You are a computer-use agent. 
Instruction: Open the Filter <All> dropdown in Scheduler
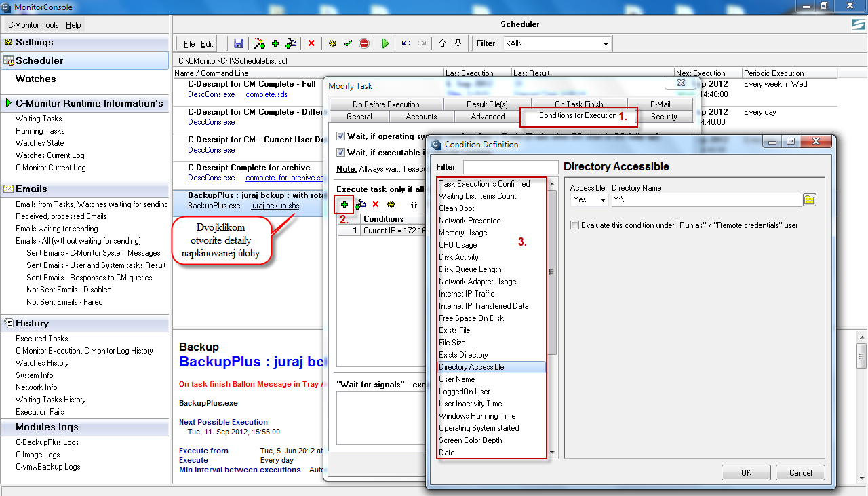[606, 43]
